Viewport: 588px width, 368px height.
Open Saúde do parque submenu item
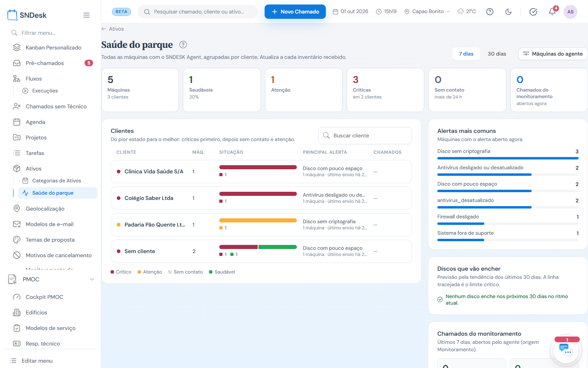click(58, 193)
